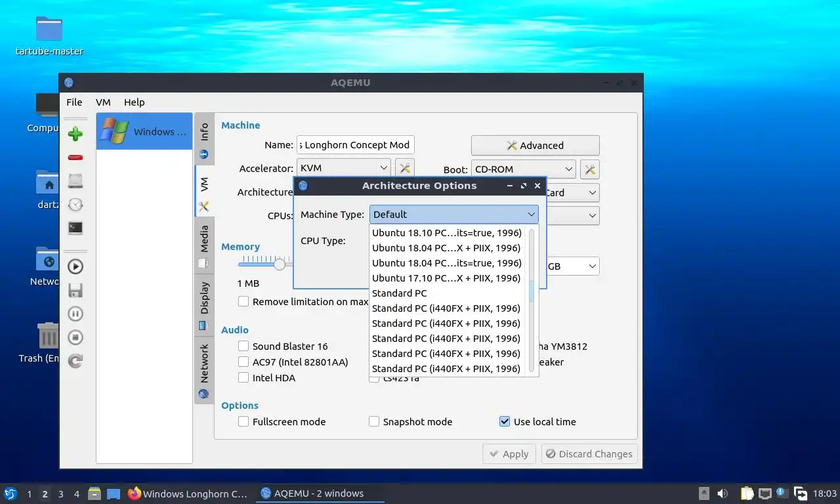Select the plain Standard PC list option
This screenshot has height=504, width=840.
(x=447, y=293)
